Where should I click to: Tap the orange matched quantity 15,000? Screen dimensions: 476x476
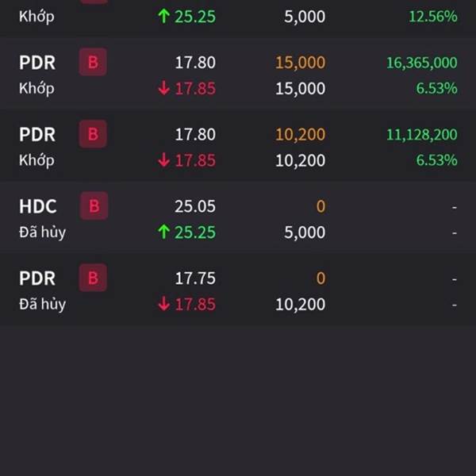coord(300,63)
